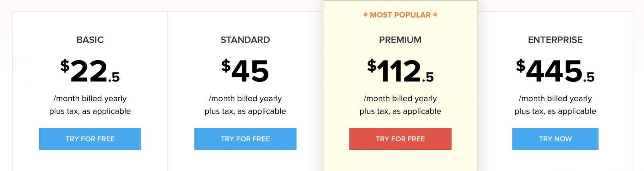Viewport: 644px width, 171px height.
Task: Click the $45 Standard price
Action: coord(245,71)
